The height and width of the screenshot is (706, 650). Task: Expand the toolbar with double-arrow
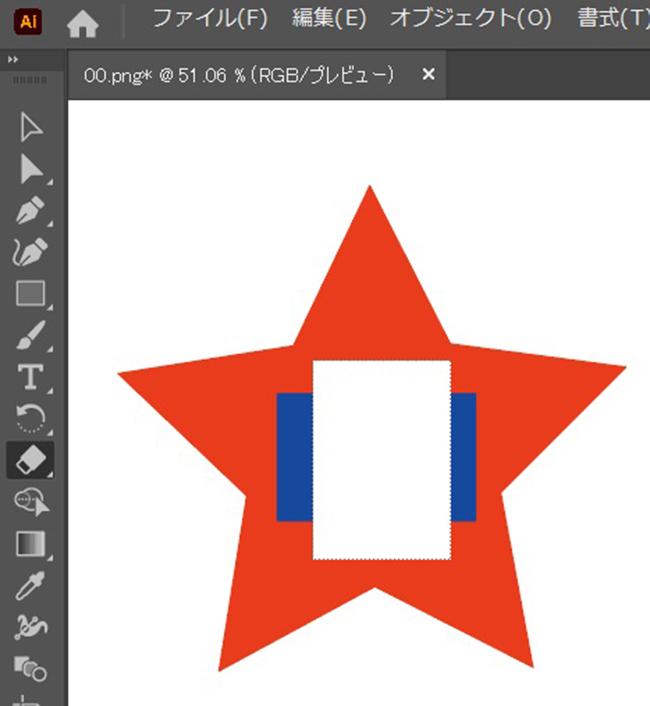pos(13,59)
